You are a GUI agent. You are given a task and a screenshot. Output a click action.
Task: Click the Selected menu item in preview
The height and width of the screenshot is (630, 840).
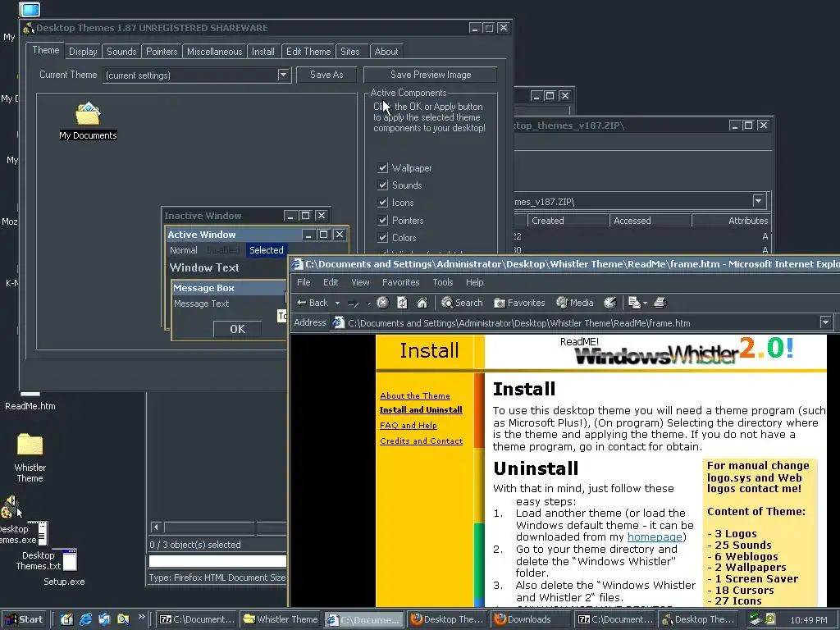pyautogui.click(x=267, y=250)
